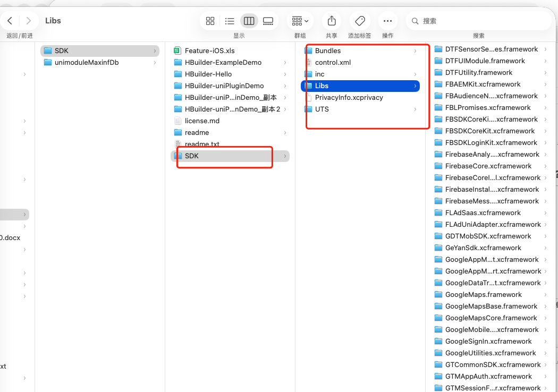Go back to previous folder
558x392 pixels.
(10, 21)
